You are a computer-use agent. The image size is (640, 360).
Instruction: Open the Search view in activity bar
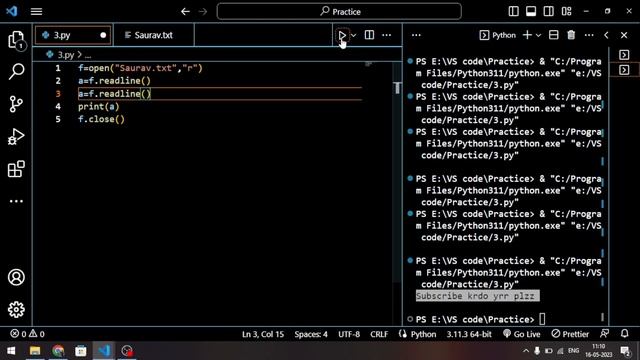16,72
